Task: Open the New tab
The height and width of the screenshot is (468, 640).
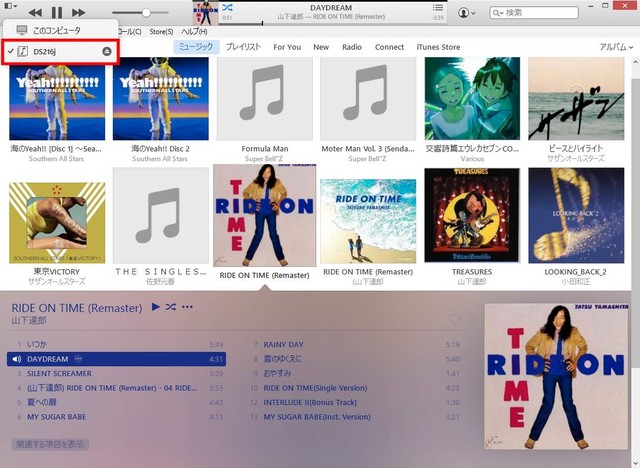Action: coord(321,47)
